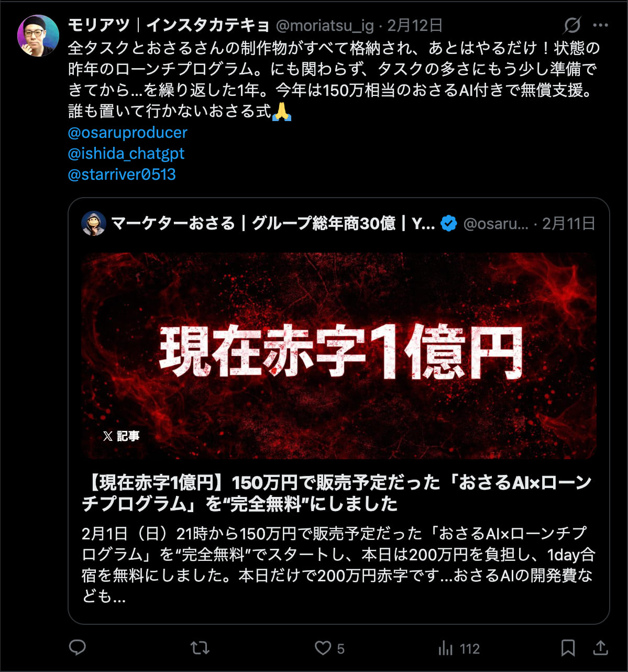628x672 pixels.
Task: Click the repost arrows icon
Action: (x=200, y=648)
